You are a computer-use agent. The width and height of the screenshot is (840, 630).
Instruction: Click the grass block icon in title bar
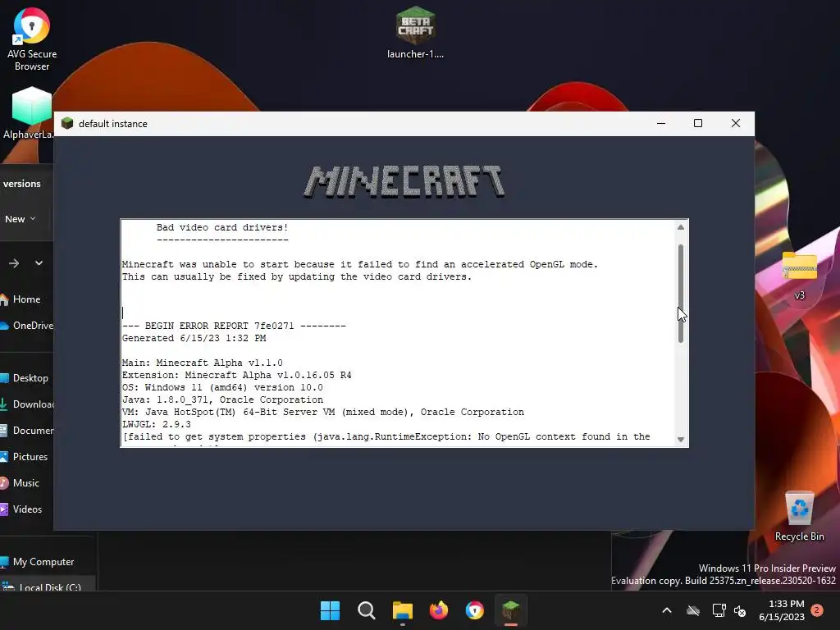coord(67,123)
